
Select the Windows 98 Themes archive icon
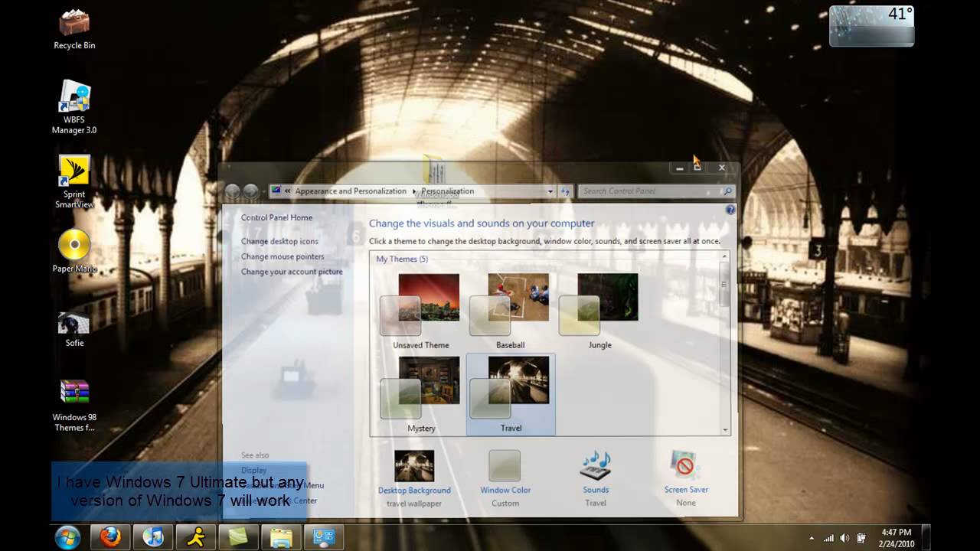[x=74, y=406]
